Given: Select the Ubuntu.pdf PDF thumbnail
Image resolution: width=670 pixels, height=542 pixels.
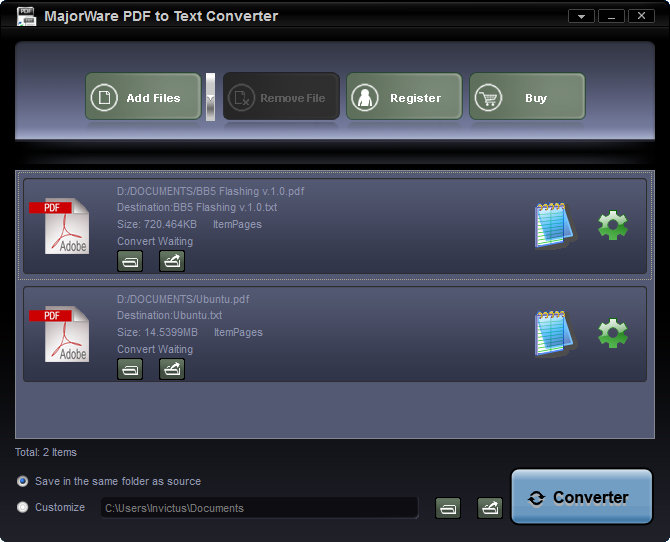Looking at the screenshot, I should (59, 334).
